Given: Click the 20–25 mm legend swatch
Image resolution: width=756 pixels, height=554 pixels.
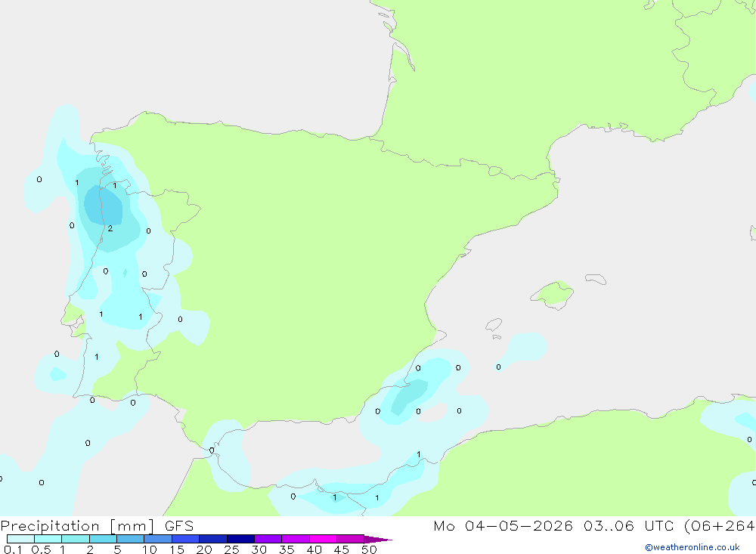Looking at the screenshot, I should point(213,539).
